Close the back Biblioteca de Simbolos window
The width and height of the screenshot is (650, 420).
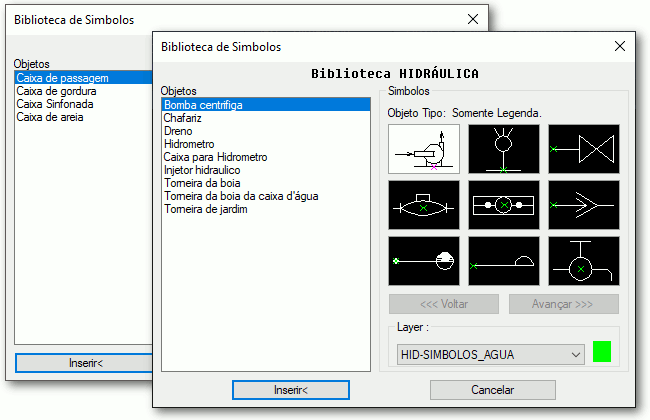click(x=473, y=19)
